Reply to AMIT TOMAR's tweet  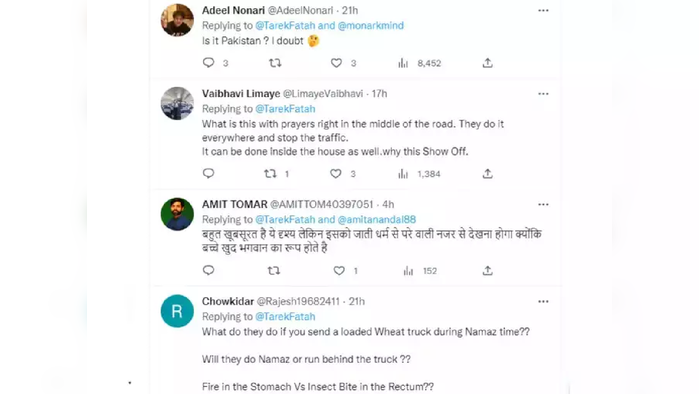(x=209, y=271)
